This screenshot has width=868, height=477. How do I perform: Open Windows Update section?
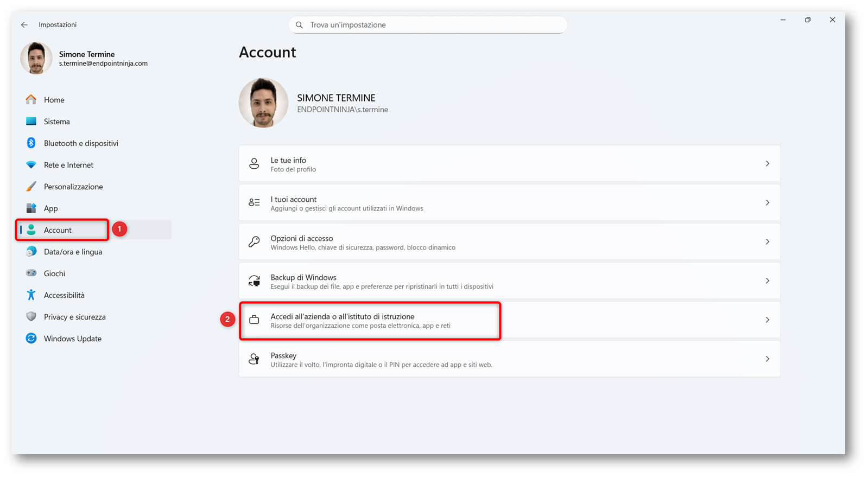(x=73, y=339)
